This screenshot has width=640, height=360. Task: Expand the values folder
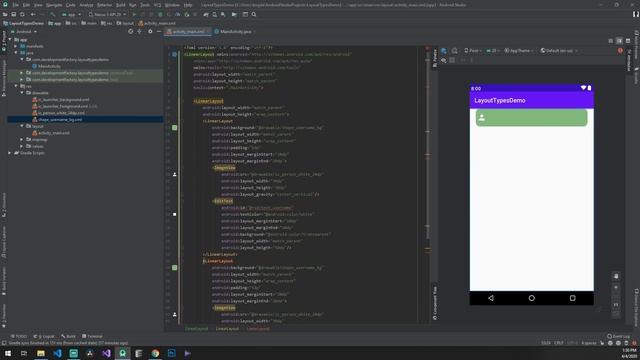tap(22, 146)
